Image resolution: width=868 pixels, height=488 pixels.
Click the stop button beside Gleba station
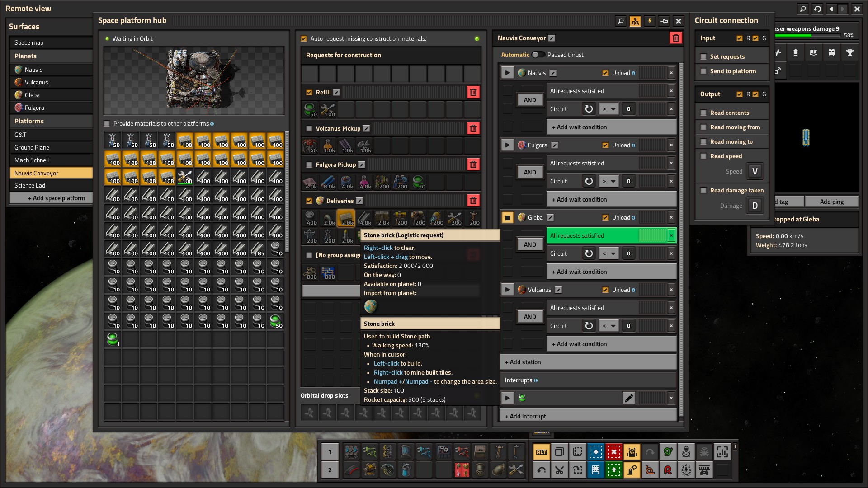(508, 217)
